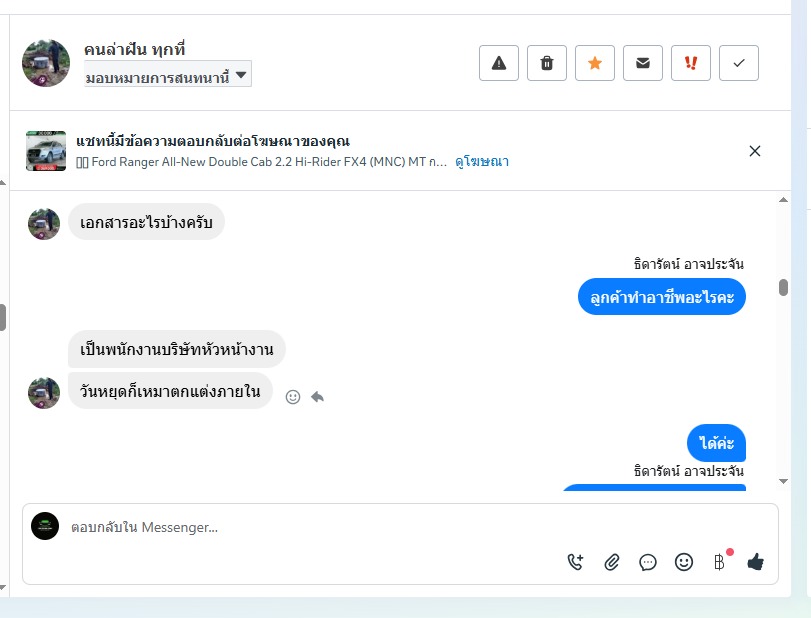Open the assign conversation dropdown
The image size is (811, 618).
coord(168,75)
